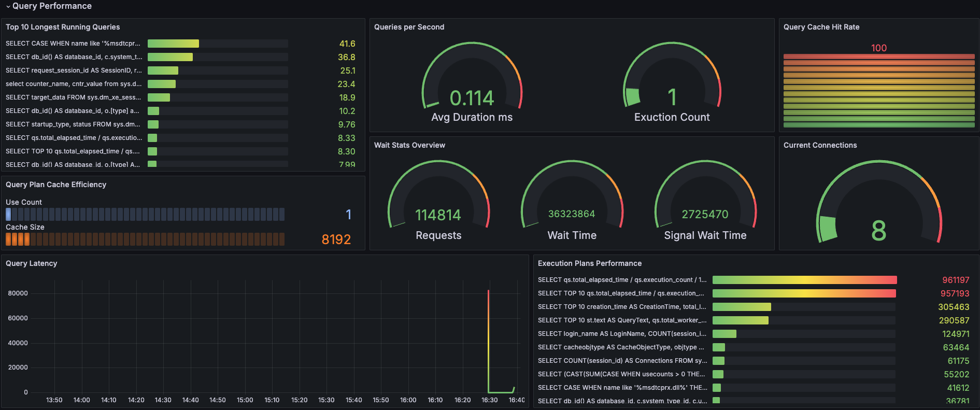Click the Use Count label
Image resolution: width=980 pixels, height=410 pixels.
coord(24,202)
